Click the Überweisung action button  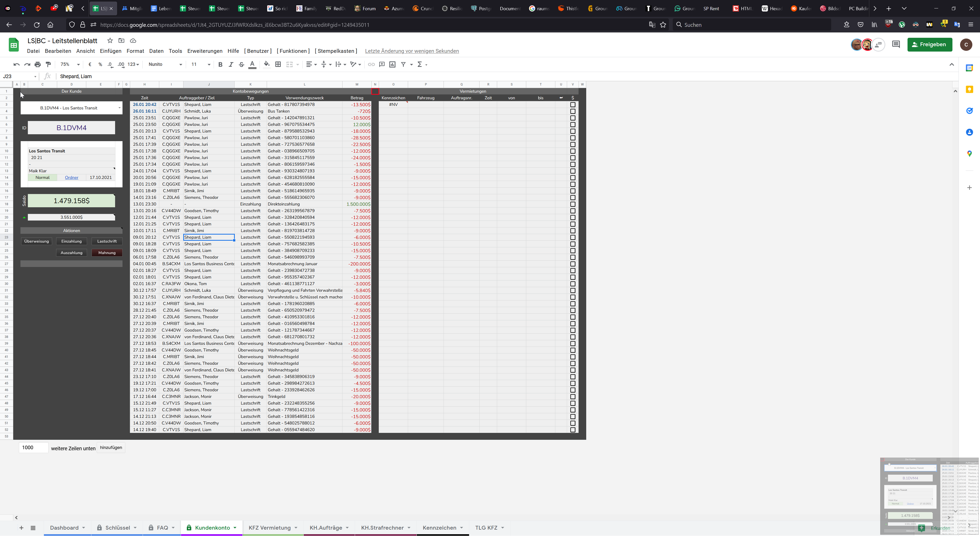click(x=36, y=241)
